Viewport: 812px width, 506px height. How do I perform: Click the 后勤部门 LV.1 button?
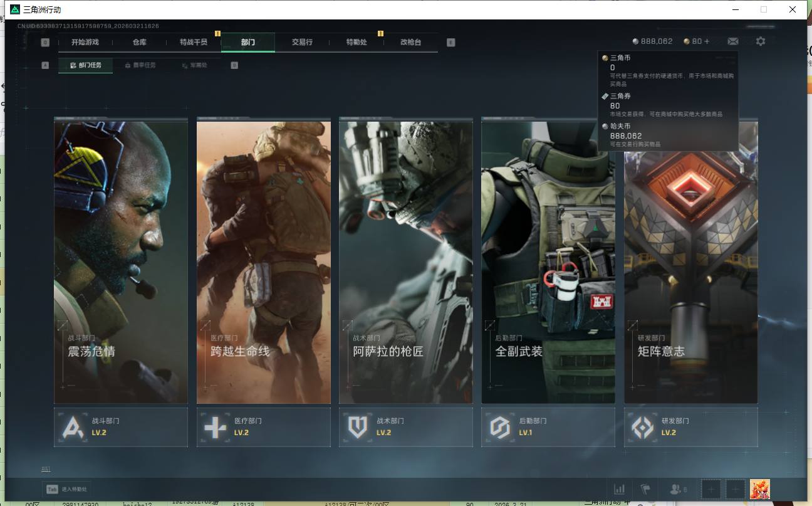pyautogui.click(x=548, y=428)
